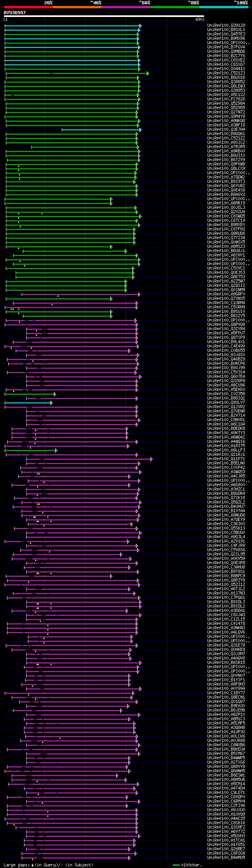Select hit UniRef100_A5C1X2
This screenshot has width=252, height=868.
(x=226, y=95)
